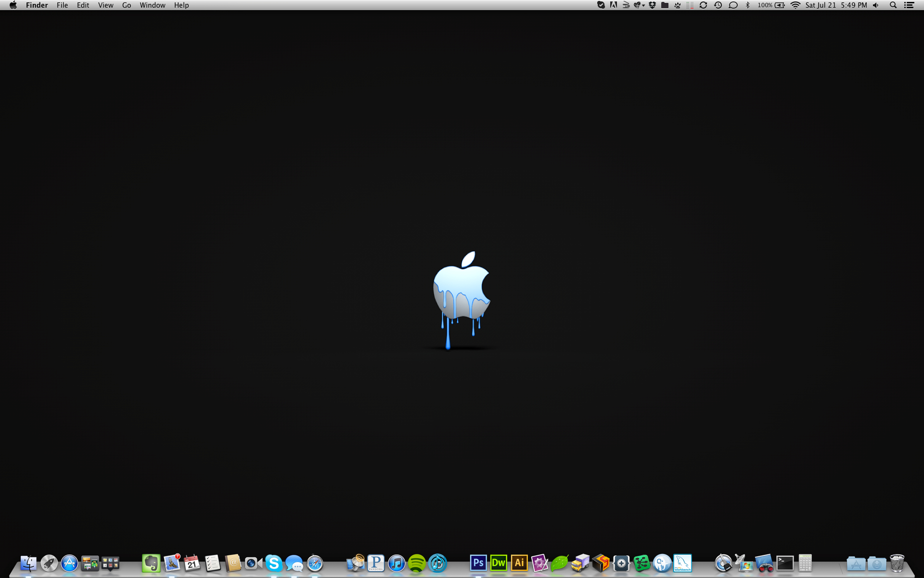
Task: Open Contacts address book in Dock
Action: 233,563
